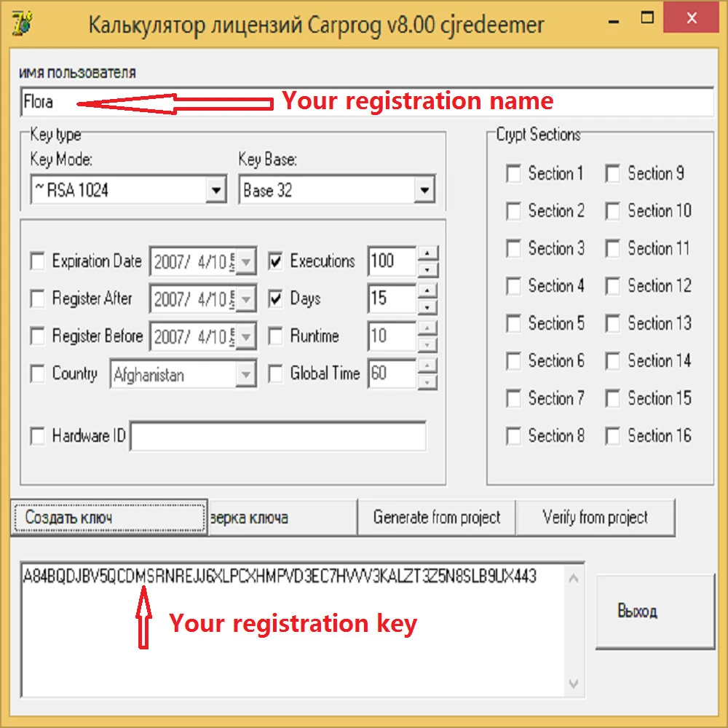The width and height of the screenshot is (728, 728).
Task: Check Section 14 crypt section
Action: coord(613,361)
